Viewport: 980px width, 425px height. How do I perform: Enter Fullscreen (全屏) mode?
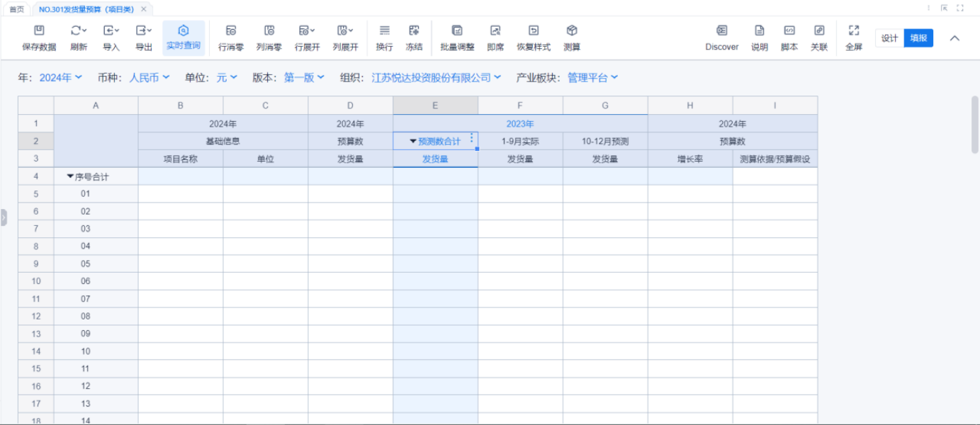(854, 31)
